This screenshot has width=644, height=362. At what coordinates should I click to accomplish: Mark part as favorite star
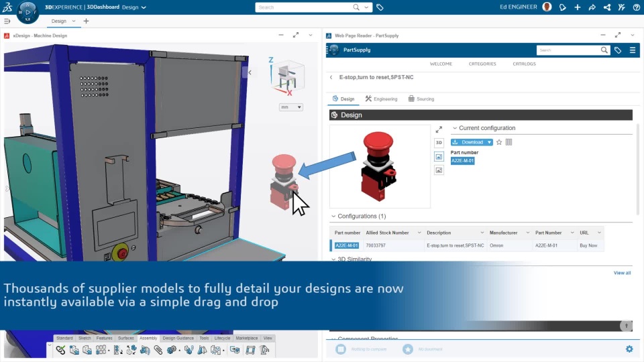499,142
